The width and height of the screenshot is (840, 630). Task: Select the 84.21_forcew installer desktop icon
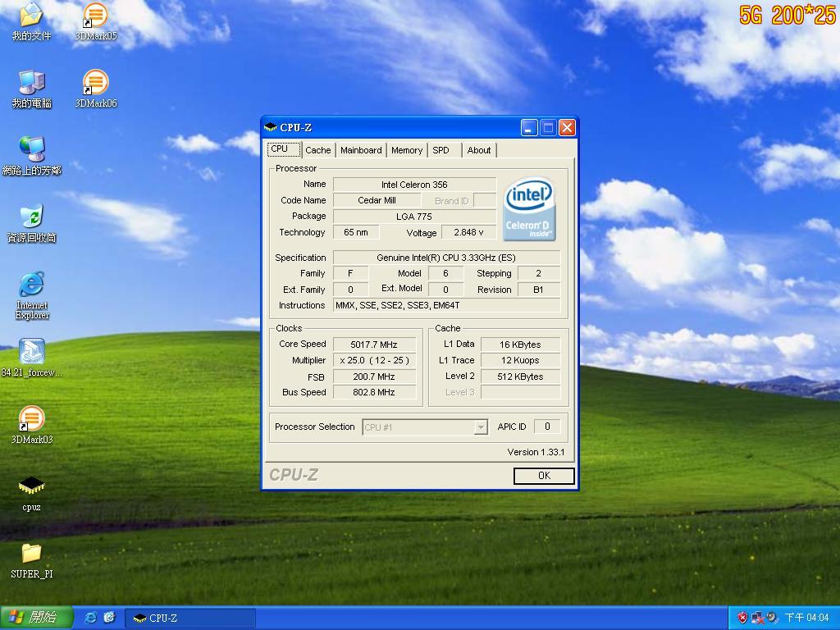(x=32, y=358)
